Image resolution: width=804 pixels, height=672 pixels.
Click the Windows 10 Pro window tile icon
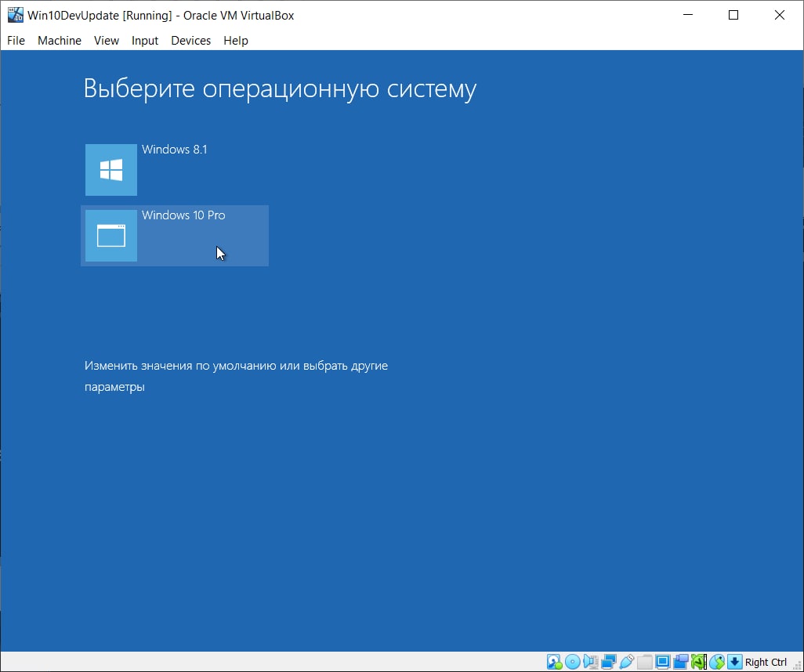click(x=111, y=236)
